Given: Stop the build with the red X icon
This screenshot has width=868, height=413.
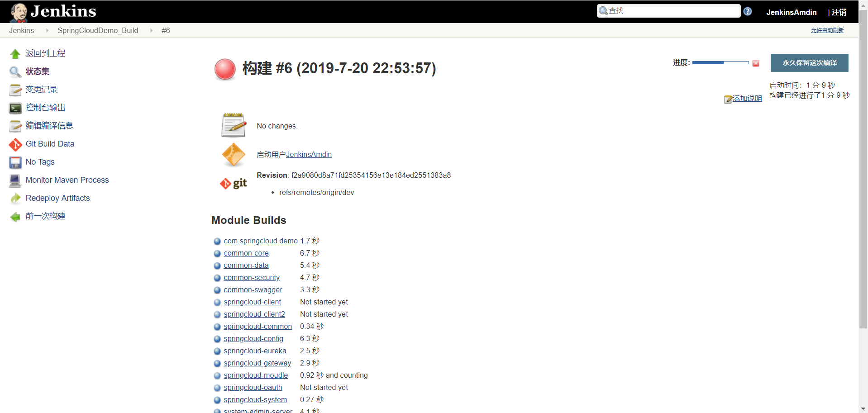Looking at the screenshot, I should click(x=756, y=63).
